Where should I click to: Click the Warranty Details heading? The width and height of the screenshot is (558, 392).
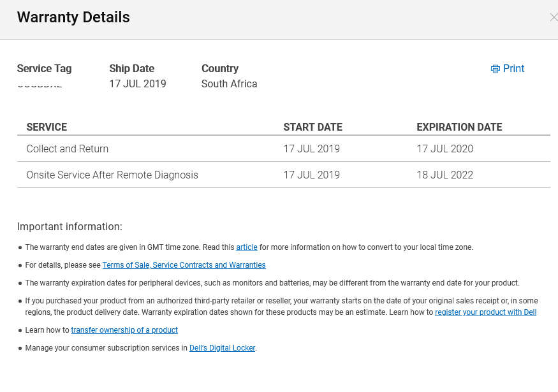(x=73, y=17)
